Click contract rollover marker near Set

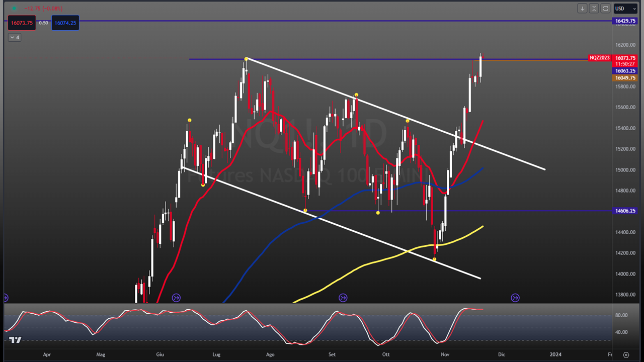[343, 298]
